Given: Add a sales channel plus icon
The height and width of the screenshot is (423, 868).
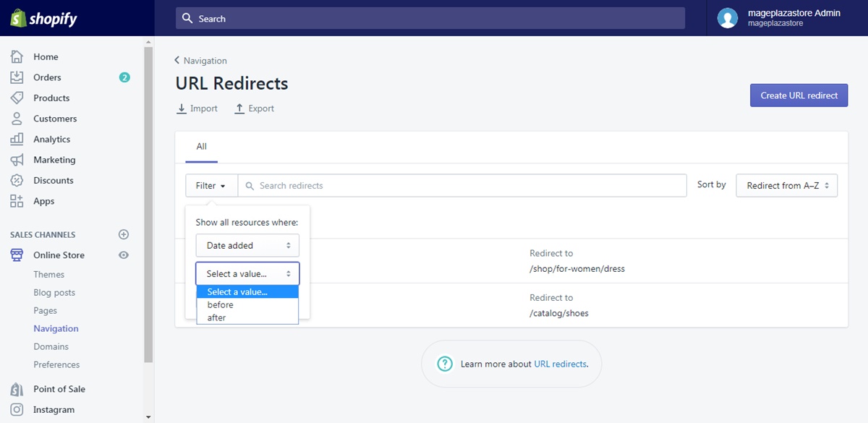Looking at the screenshot, I should [124, 234].
